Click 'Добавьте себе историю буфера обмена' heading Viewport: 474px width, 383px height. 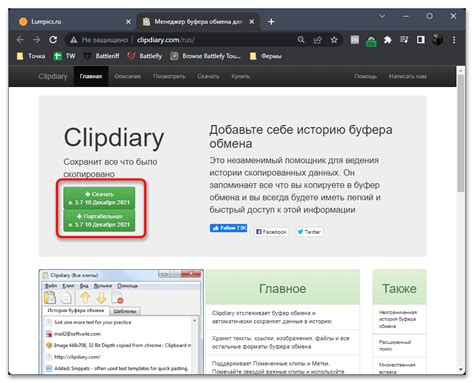pyautogui.click(x=301, y=137)
